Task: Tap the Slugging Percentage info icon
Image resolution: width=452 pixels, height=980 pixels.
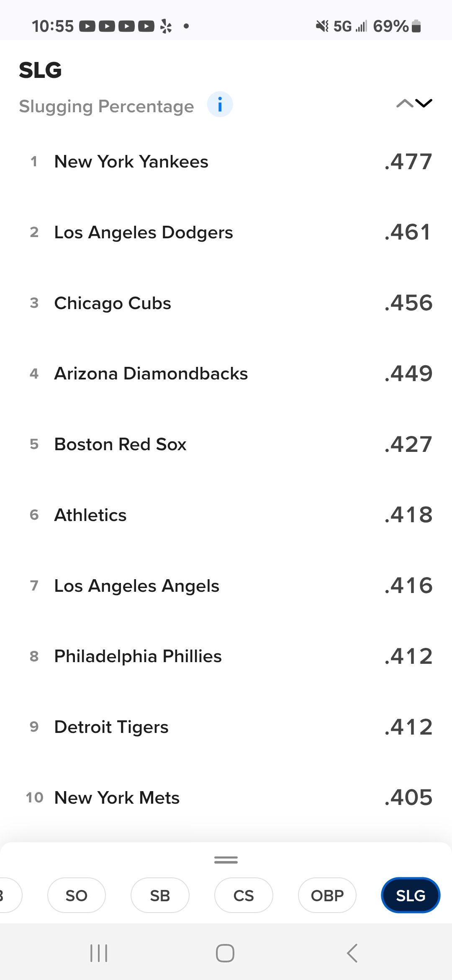Action: 220,104
